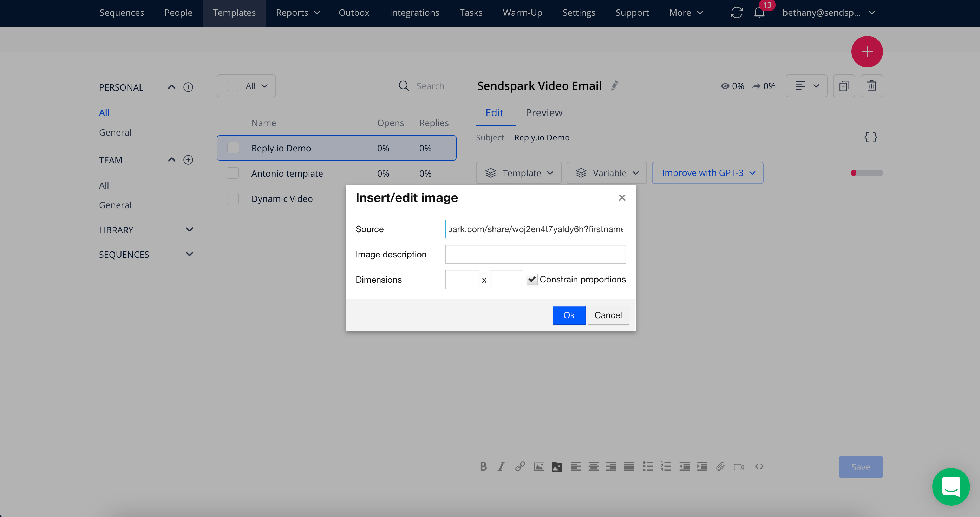Check the Dynamic Video row checkbox
980x517 pixels.
(233, 198)
